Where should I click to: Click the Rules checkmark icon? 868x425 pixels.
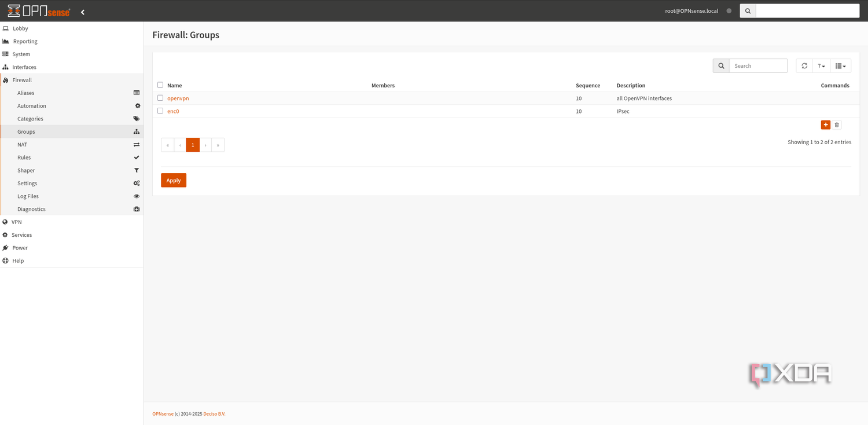click(137, 157)
